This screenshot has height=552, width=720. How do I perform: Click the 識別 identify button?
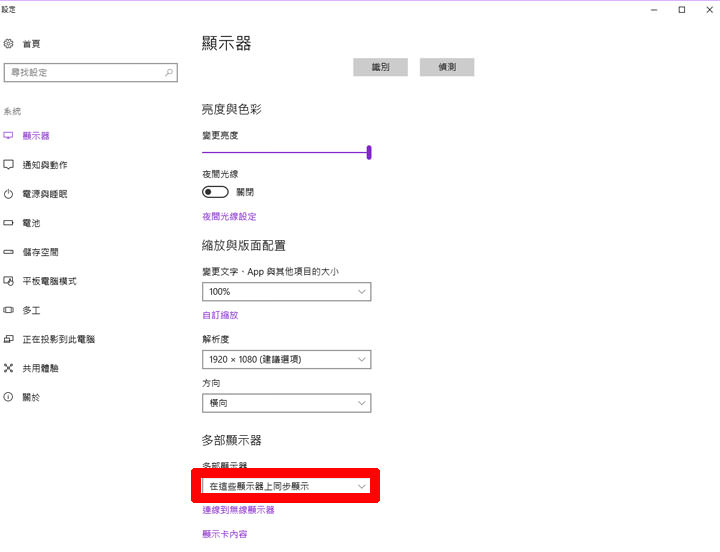[x=380, y=67]
